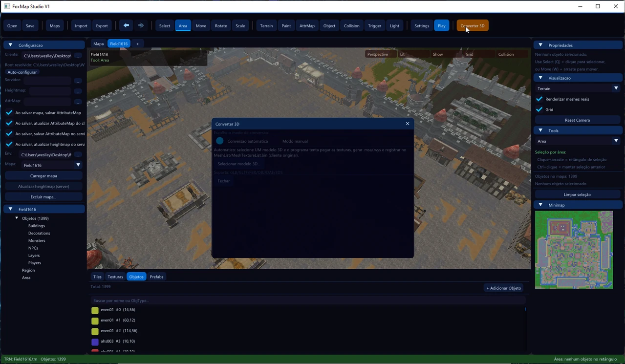Click the minimap thumbnail
625x364 pixels.
tap(574, 250)
